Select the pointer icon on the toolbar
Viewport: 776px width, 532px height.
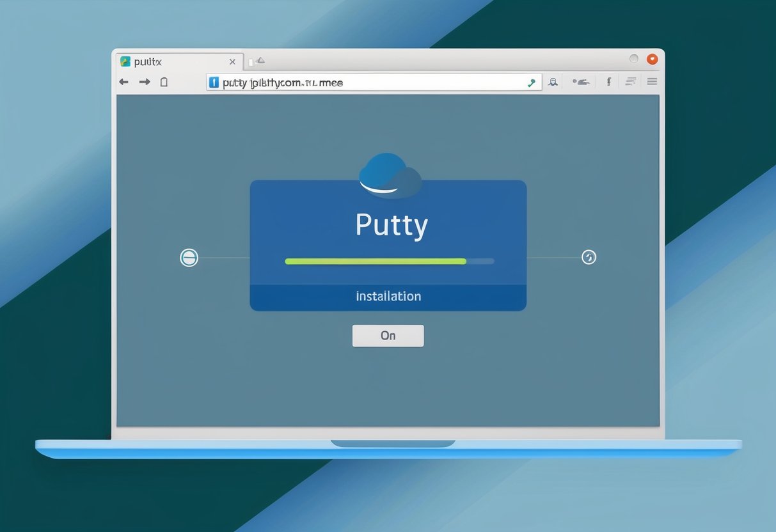tap(581, 82)
